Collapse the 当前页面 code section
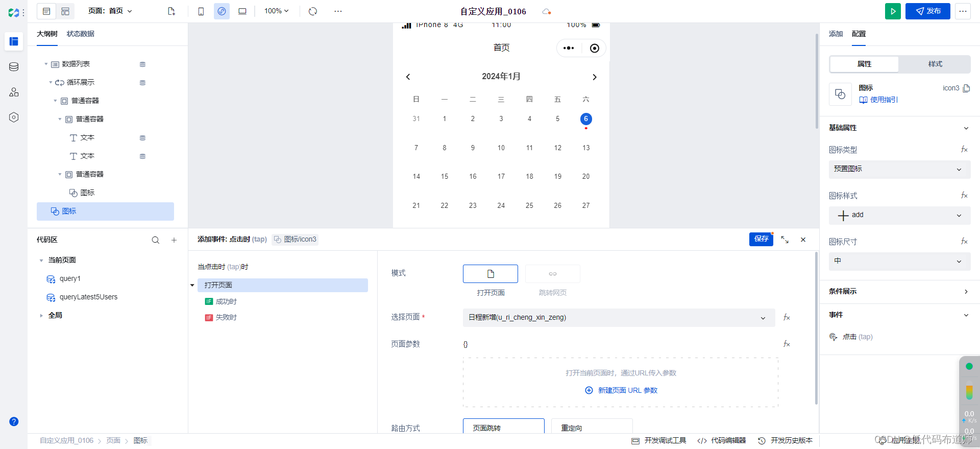The height and width of the screenshot is (449, 980). [x=41, y=261]
